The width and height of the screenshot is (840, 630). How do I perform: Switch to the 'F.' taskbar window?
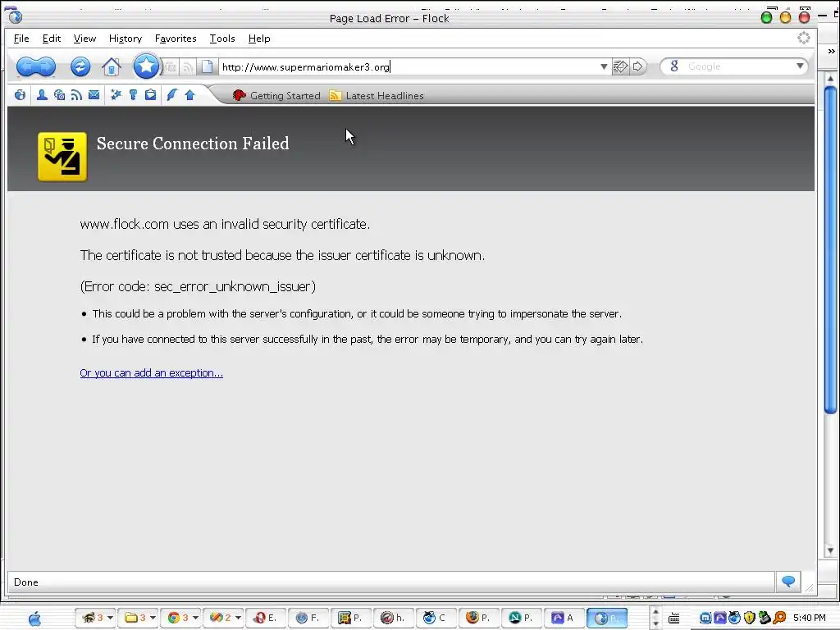308,618
